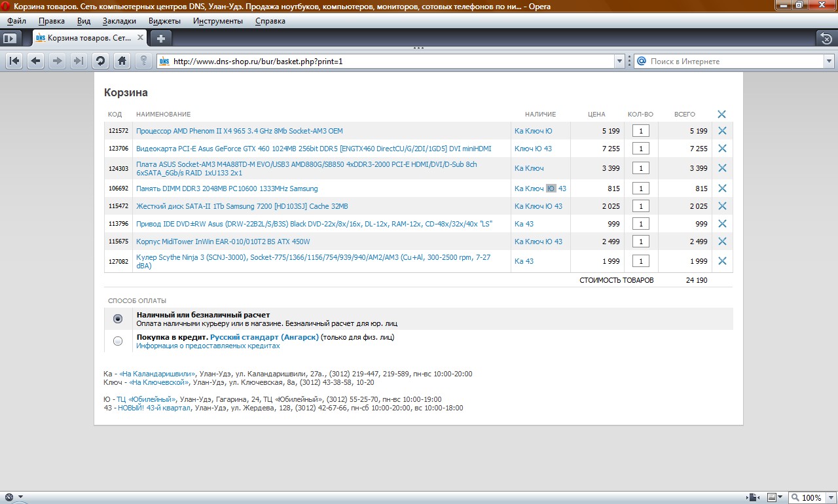Open the ТЦ «Юбилейный» store link
This screenshot has width=838, height=504.
(x=147, y=399)
